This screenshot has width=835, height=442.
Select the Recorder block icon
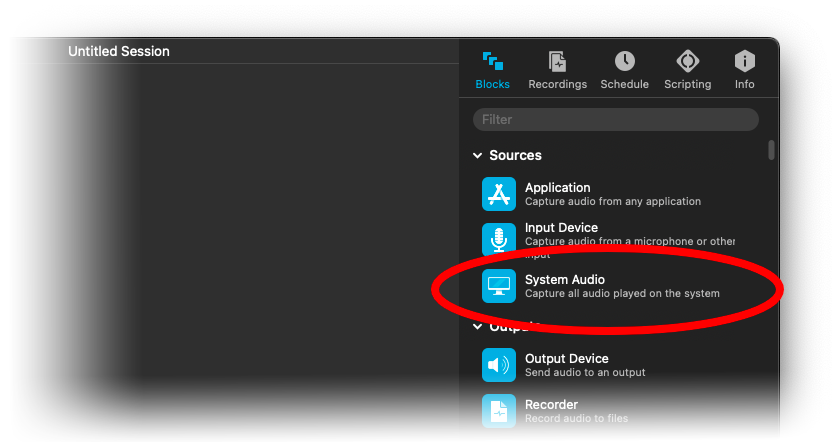coord(498,411)
